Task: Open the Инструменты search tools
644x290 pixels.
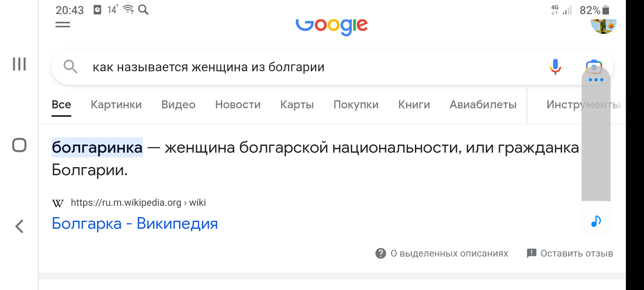Action: coord(563,105)
